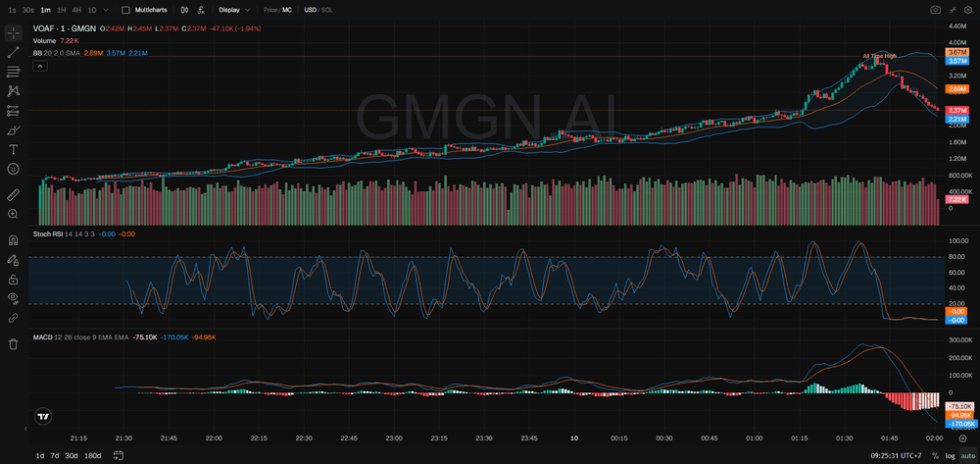Viewport: 980px width, 464px height.
Task: Click the link drawings icon in sidebar
Action: pyautogui.click(x=13, y=318)
